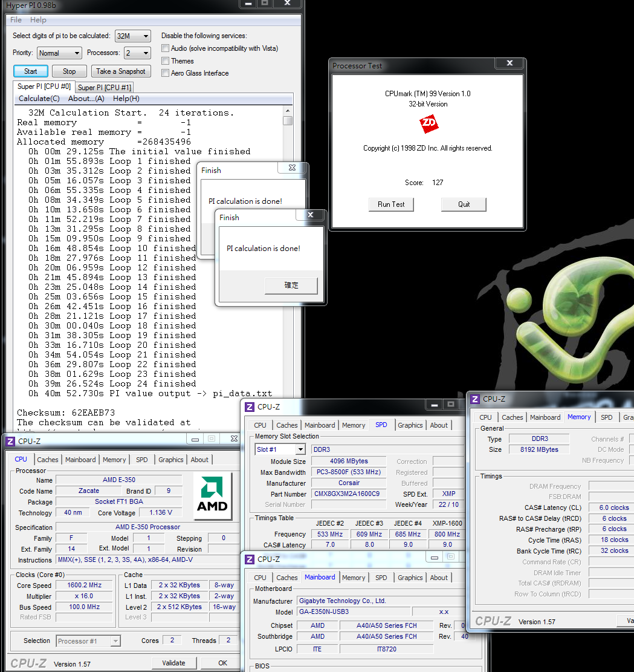Click Run Test in Processor Test

[390, 204]
